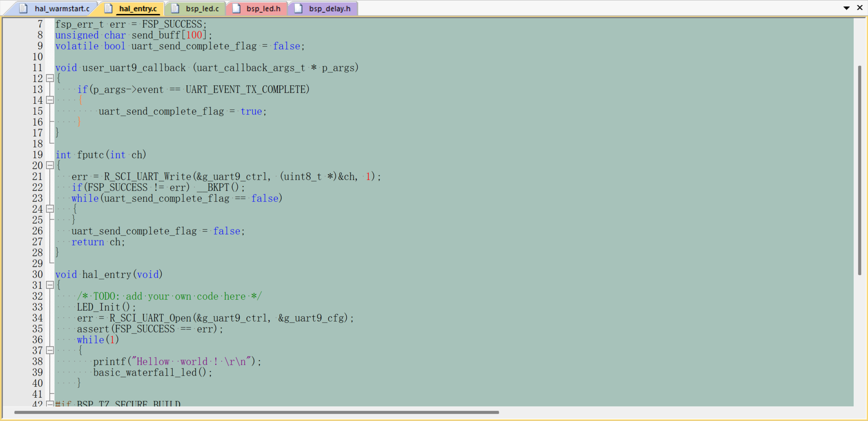Click on assert statement in line 35
Image resolution: width=868 pixels, height=421 pixels.
click(x=150, y=329)
